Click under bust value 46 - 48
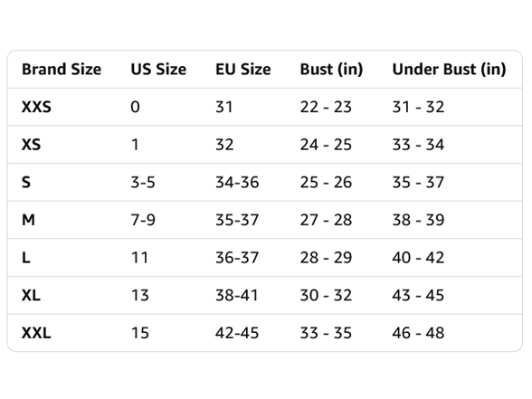The image size is (532, 399). pyautogui.click(x=418, y=333)
